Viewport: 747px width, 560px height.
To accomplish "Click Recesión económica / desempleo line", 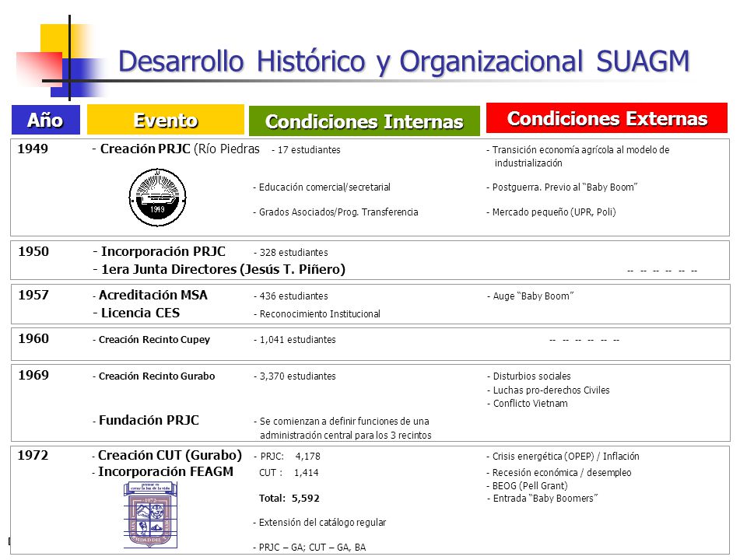I will [x=559, y=473].
